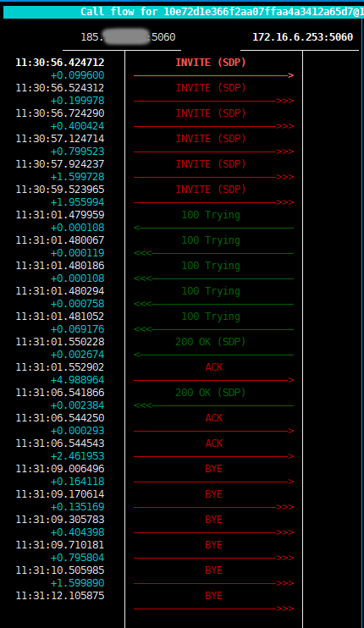Click the time delta +0.199978
Screen dimensions: 364x628
[x=77, y=101]
